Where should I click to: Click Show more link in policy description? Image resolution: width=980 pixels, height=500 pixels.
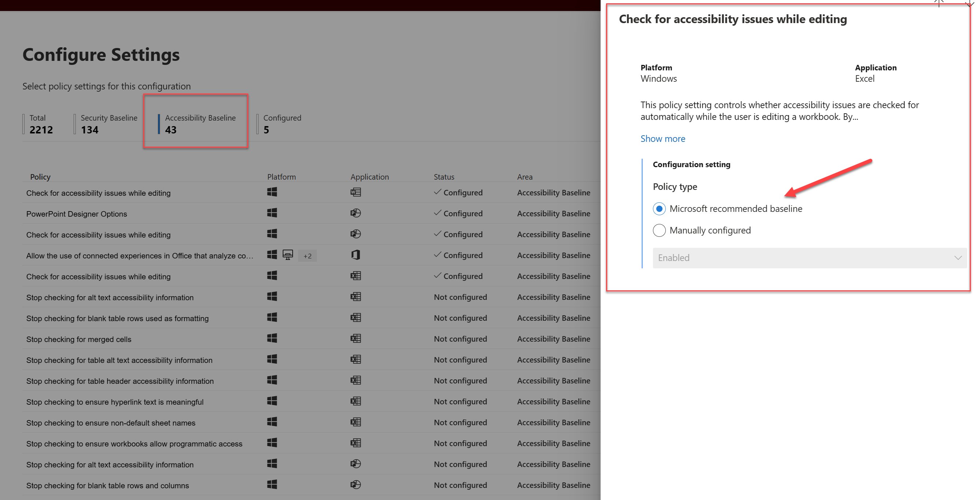[662, 139]
